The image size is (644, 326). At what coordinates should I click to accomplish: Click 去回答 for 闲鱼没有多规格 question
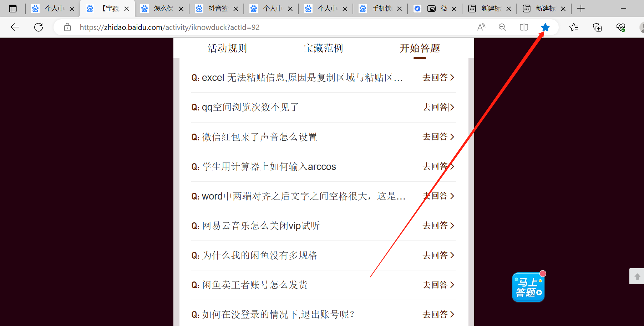(438, 255)
